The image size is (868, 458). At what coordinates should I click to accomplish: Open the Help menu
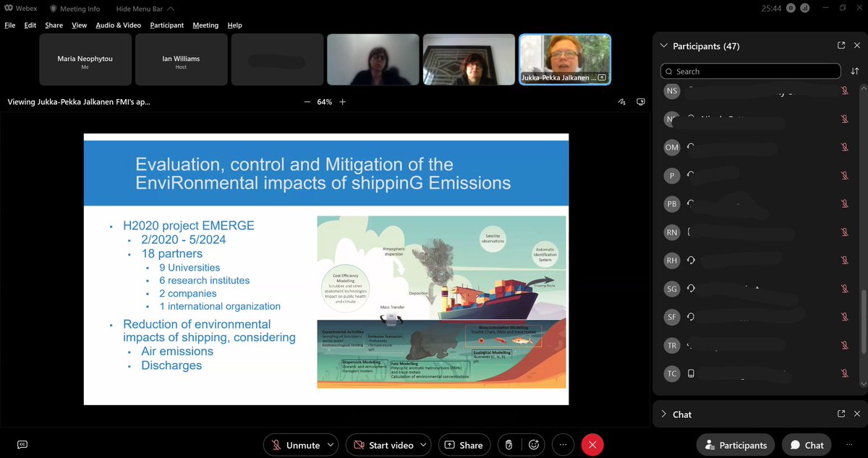click(x=235, y=25)
